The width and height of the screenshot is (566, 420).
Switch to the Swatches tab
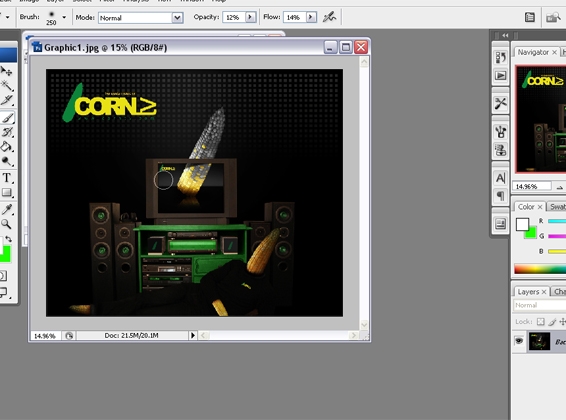[x=557, y=207]
